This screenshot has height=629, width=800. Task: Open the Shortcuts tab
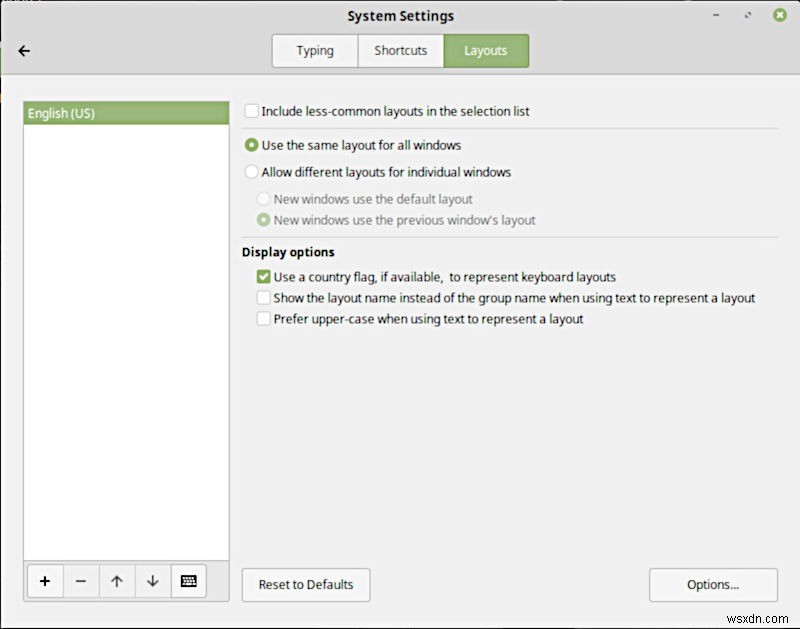[401, 51]
